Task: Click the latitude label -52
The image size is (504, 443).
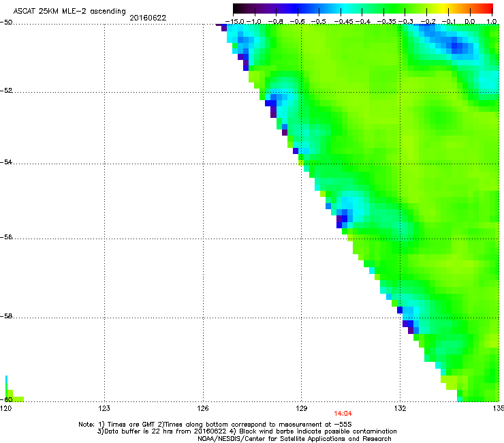Action: pos(6,91)
